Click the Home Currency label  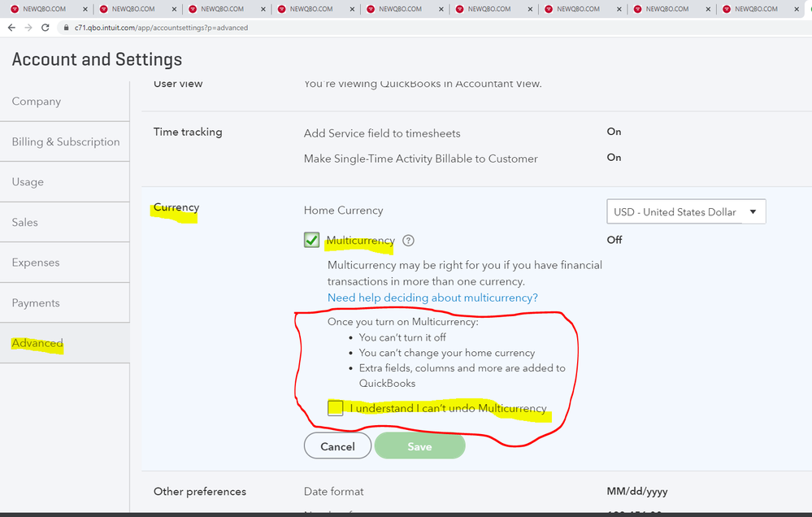(x=343, y=211)
